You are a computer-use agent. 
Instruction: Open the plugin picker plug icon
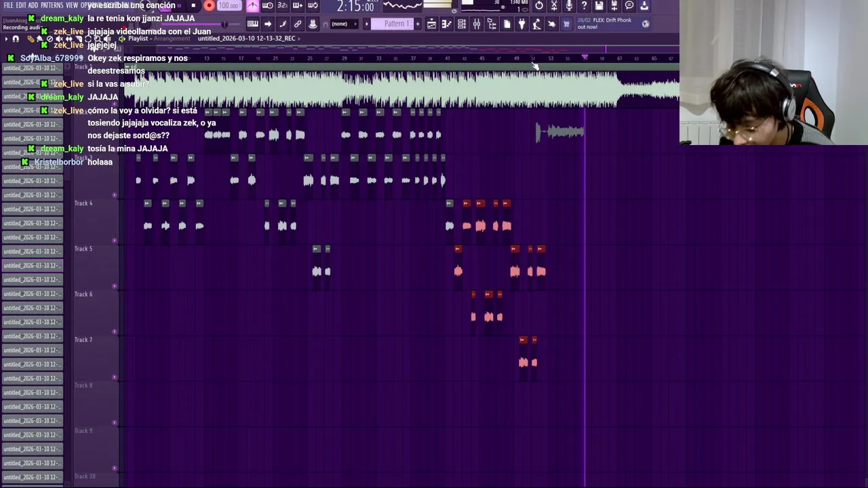[x=521, y=24]
